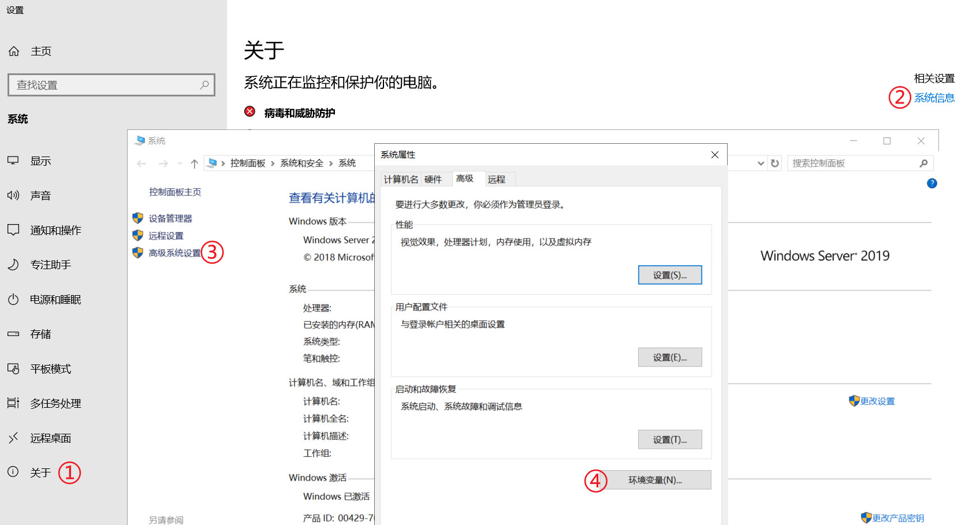
Task: Open 环境变量(N)... button
Action: [655, 480]
